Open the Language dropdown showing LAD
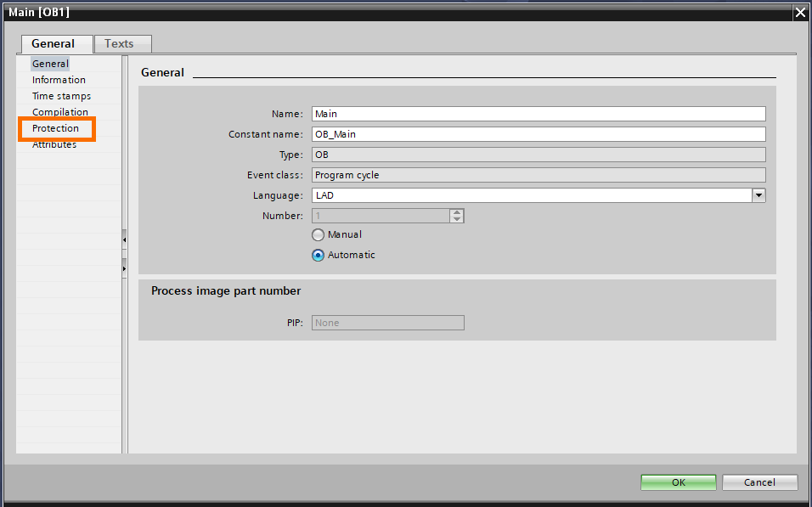812x507 pixels. [758, 194]
